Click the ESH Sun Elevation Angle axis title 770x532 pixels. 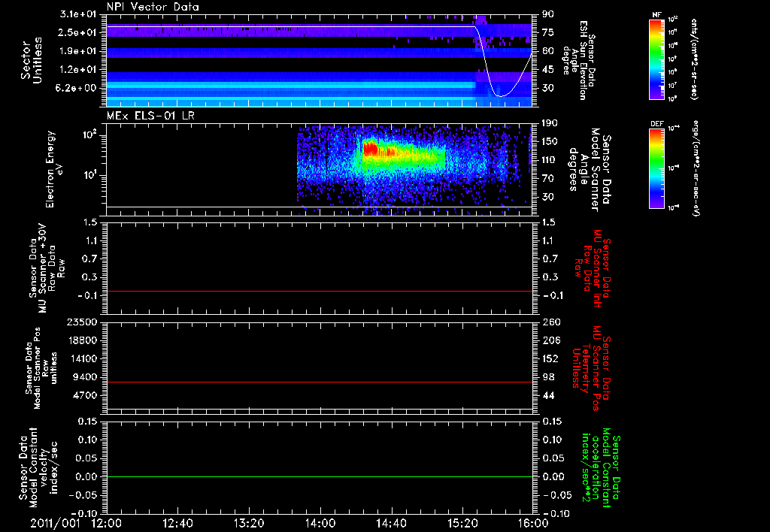(x=578, y=60)
